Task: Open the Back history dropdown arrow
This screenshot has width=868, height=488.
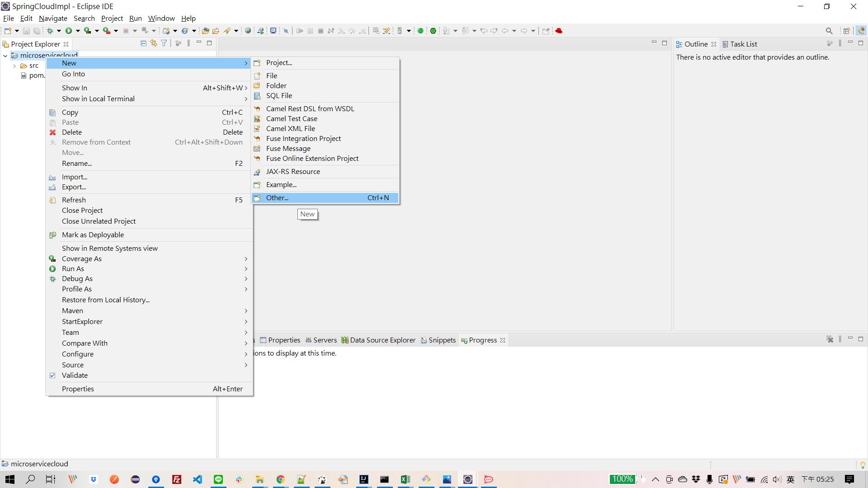Action: (514, 31)
